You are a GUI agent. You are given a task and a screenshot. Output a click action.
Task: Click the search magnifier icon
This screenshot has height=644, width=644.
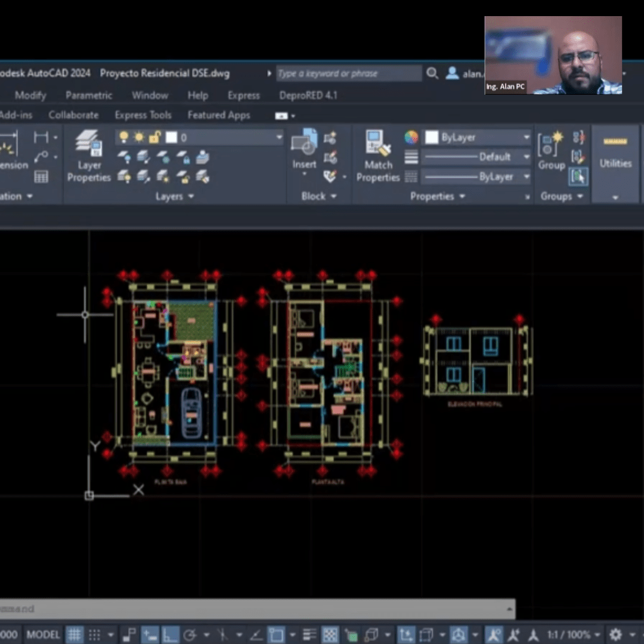(432, 73)
